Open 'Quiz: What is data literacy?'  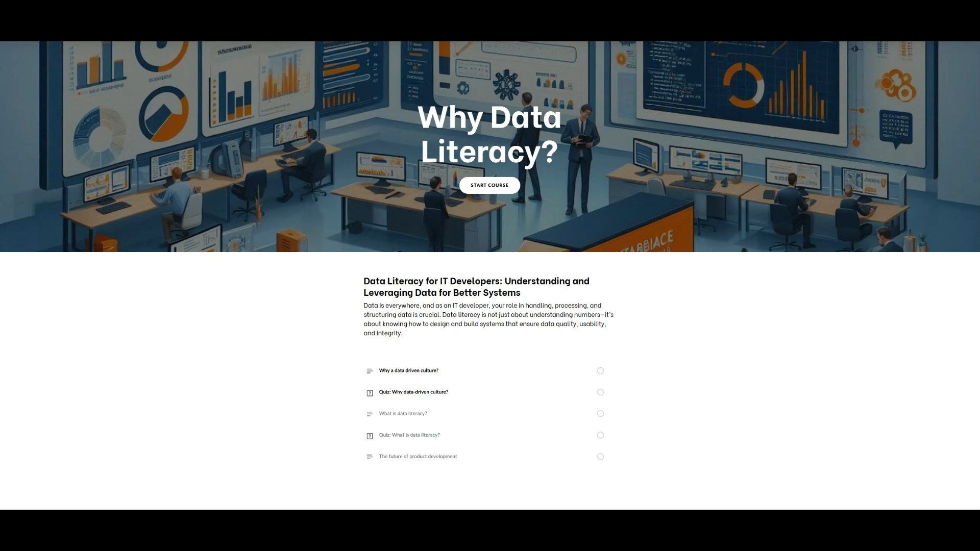pyautogui.click(x=409, y=435)
